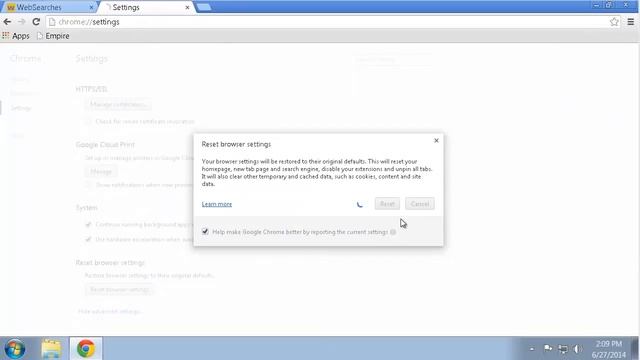Open the Action Center flag icon

click(x=548, y=349)
